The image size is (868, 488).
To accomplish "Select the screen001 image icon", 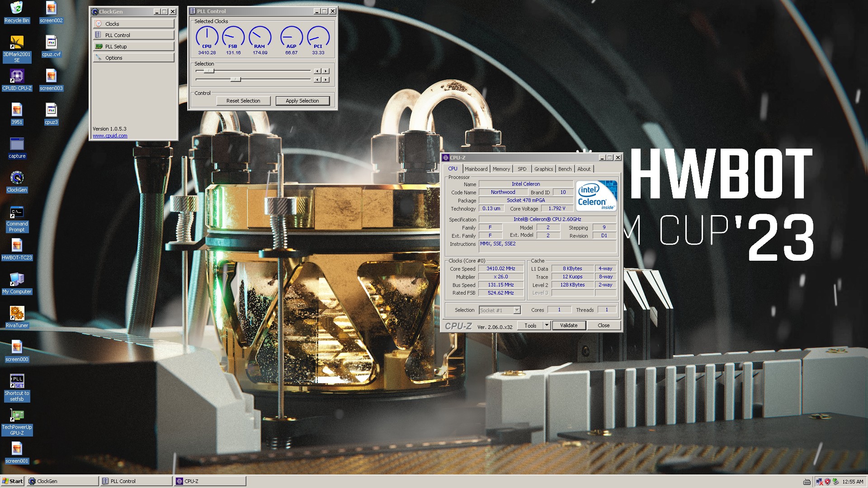I will tap(17, 453).
